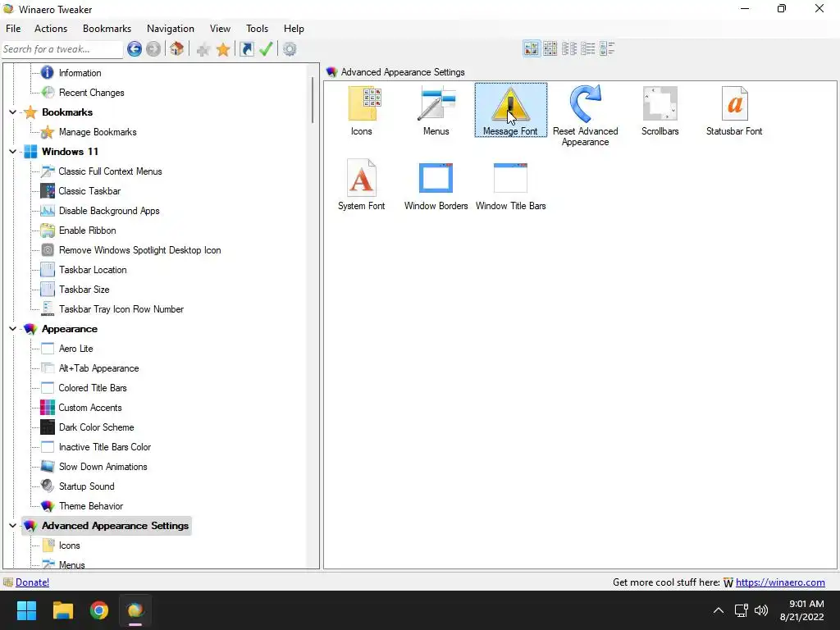The width and height of the screenshot is (840, 630).
Task: Click the grayed forward arrow button
Action: pos(153,49)
